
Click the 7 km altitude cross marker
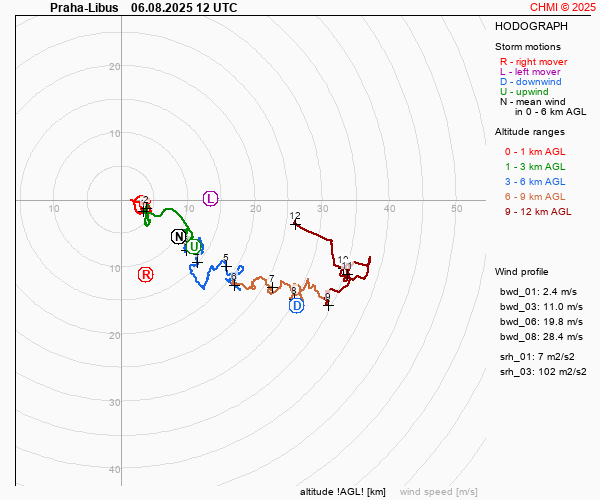(x=272, y=288)
